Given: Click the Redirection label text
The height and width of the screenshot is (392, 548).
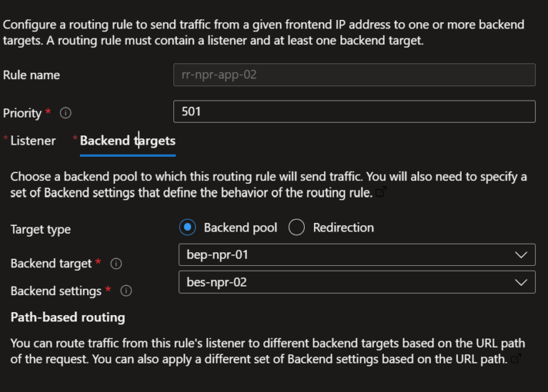Looking at the screenshot, I should coord(343,227).
